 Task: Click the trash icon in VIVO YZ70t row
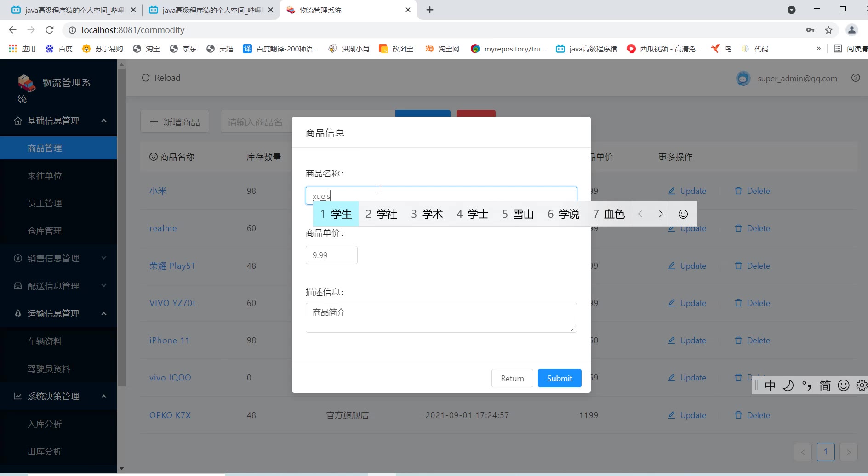click(738, 303)
